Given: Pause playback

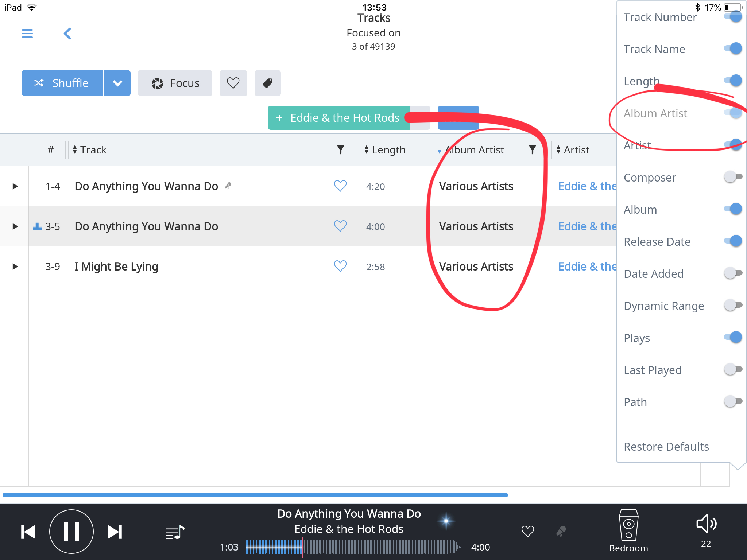Looking at the screenshot, I should tap(71, 532).
